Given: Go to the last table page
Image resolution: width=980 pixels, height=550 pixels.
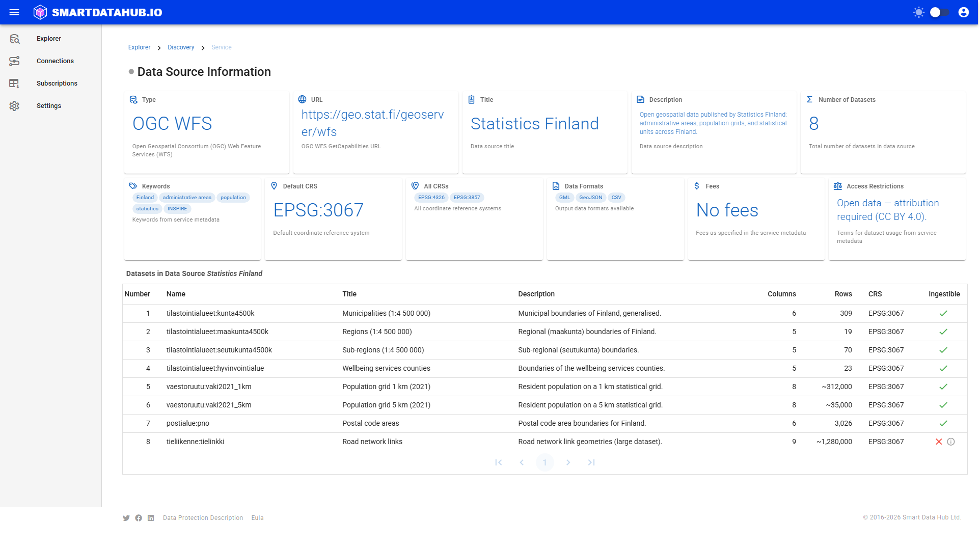Looking at the screenshot, I should pos(591,462).
